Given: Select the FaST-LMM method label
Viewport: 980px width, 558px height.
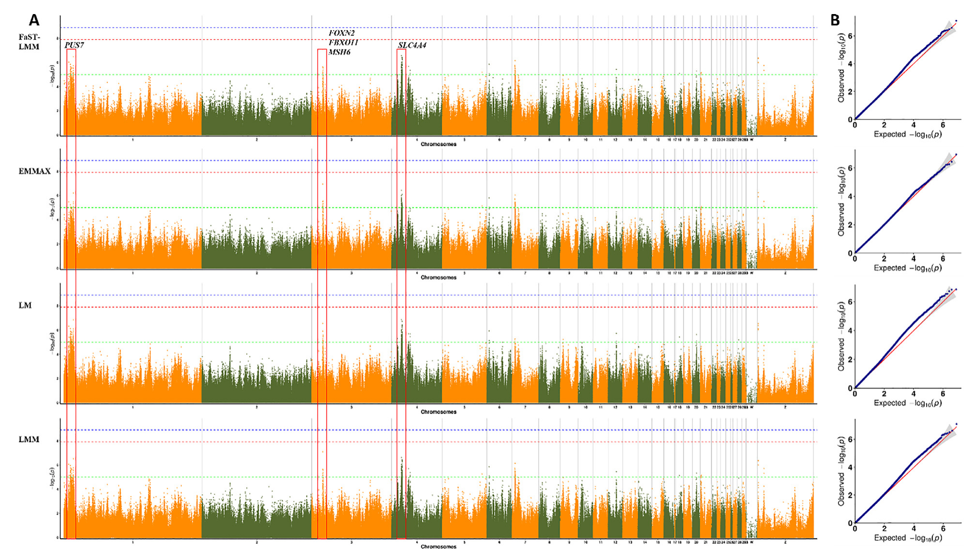Looking at the screenshot, I should click(x=29, y=42).
